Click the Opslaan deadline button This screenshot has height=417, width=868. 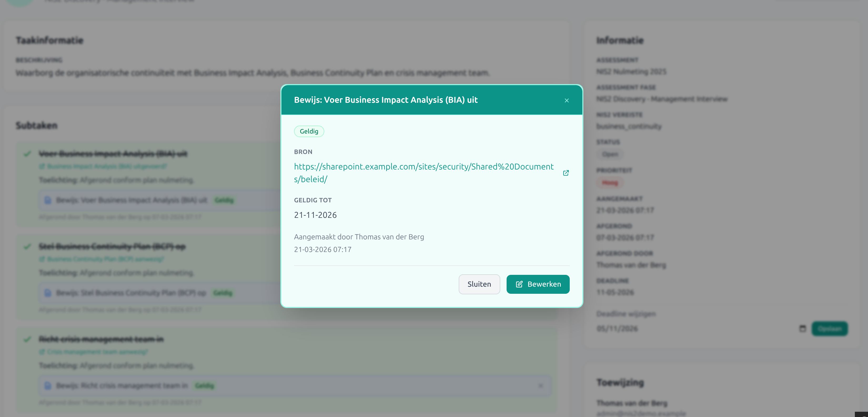[829, 328]
